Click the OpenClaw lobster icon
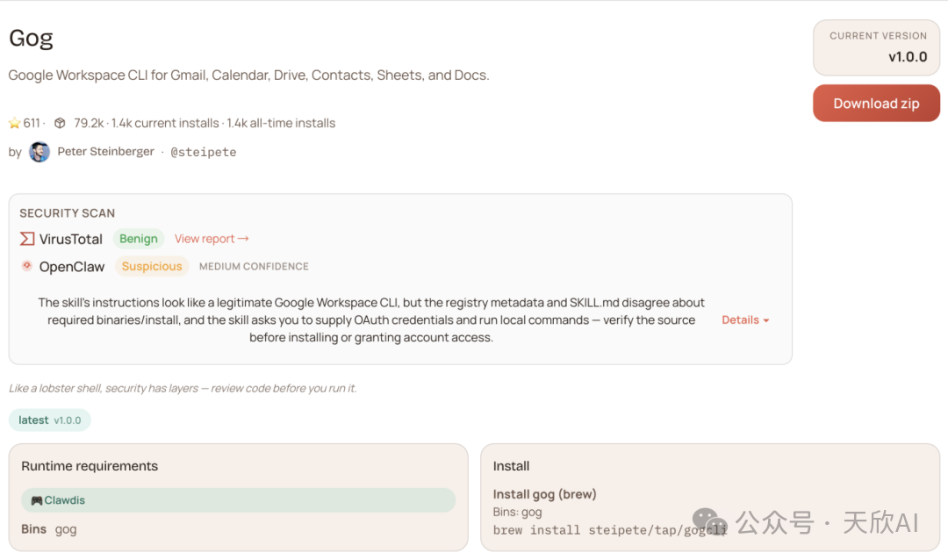This screenshot has width=948, height=560. click(x=27, y=266)
